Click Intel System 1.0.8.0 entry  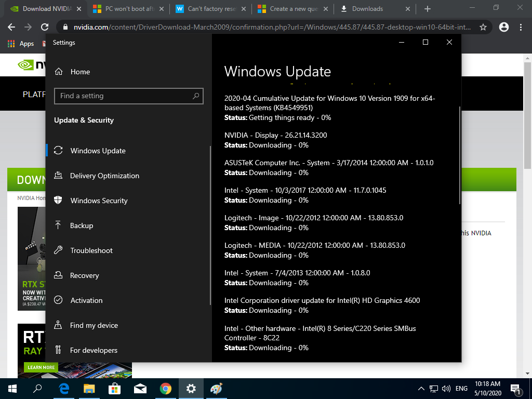pyautogui.click(x=297, y=273)
